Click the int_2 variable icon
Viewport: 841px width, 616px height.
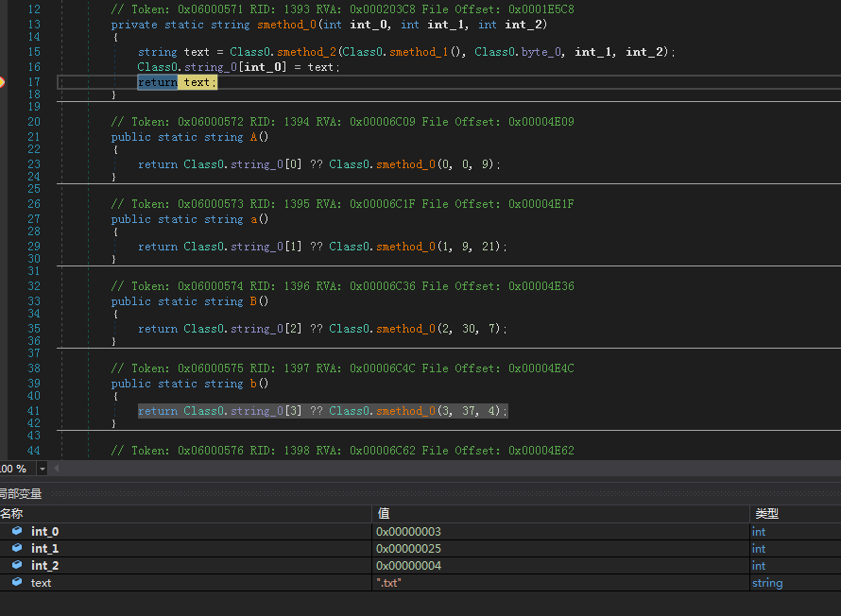[17, 565]
